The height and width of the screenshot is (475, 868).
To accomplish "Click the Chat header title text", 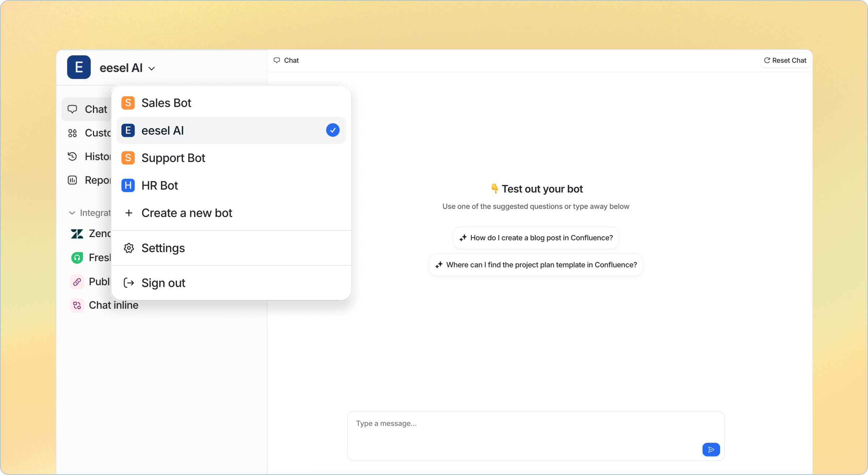I will (x=291, y=60).
